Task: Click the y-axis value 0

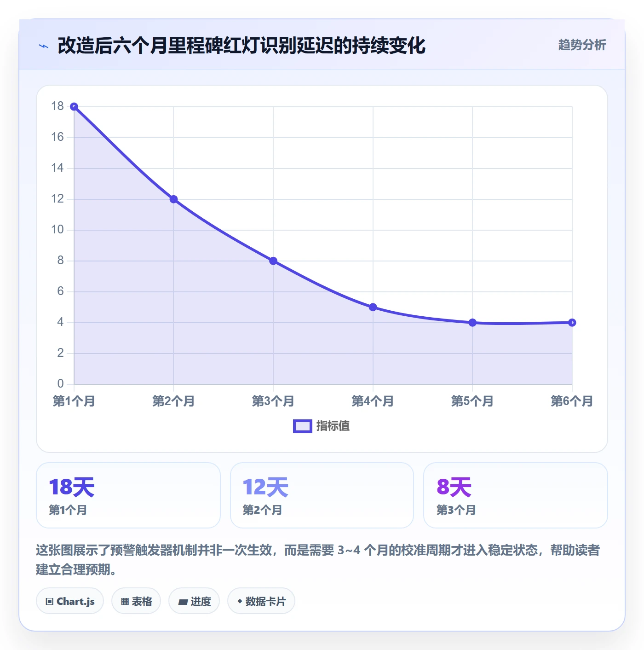Action: point(61,384)
